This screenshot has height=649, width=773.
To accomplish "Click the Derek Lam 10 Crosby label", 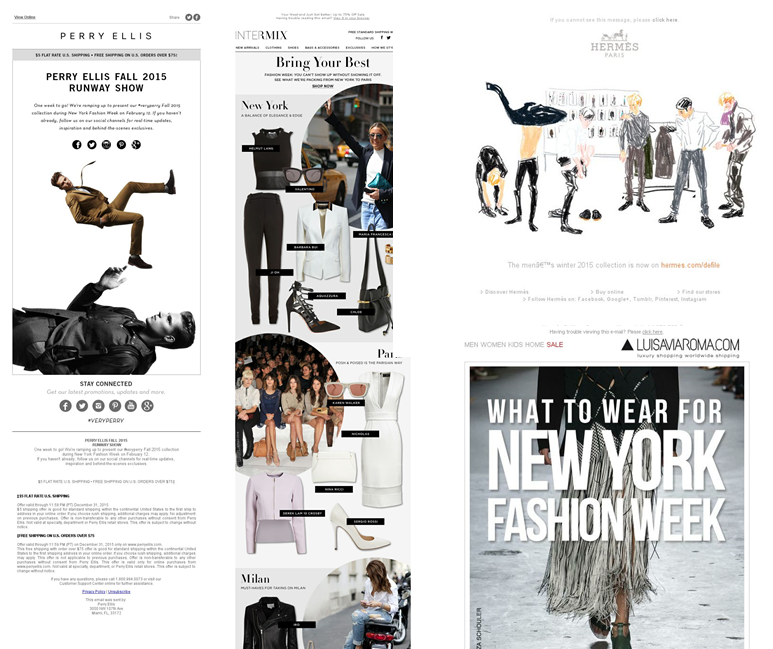I will tap(302, 513).
